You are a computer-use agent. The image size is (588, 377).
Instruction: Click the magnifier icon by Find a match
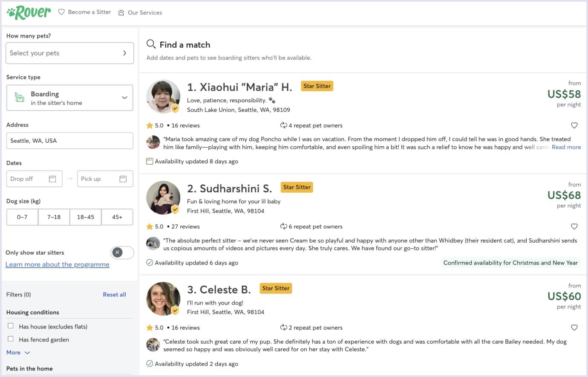point(151,44)
